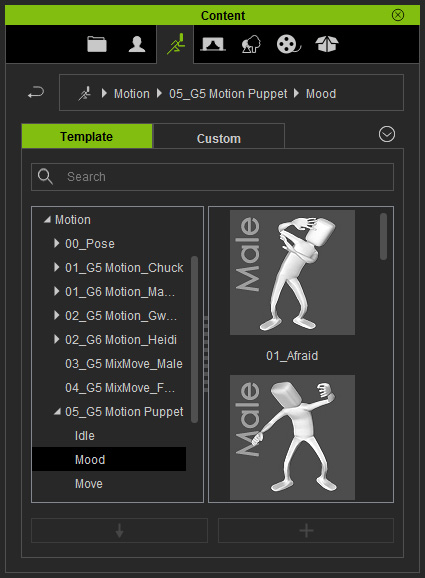Click the breadcrumb running-figure root icon
The image size is (425, 578).
coord(84,94)
